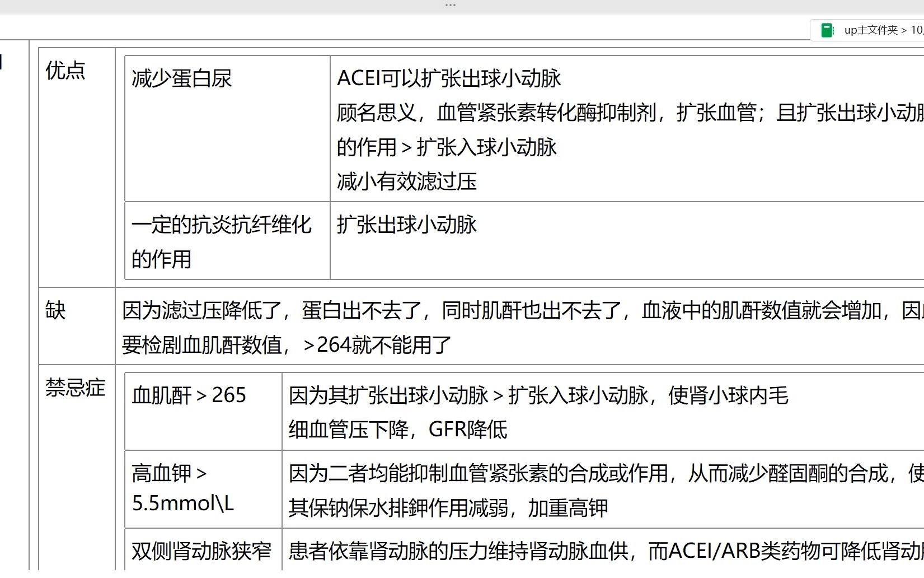Screen dimensions: 924x578
Task: Select the 高血钾＞5.5mmol\L cell
Action: coord(203,489)
